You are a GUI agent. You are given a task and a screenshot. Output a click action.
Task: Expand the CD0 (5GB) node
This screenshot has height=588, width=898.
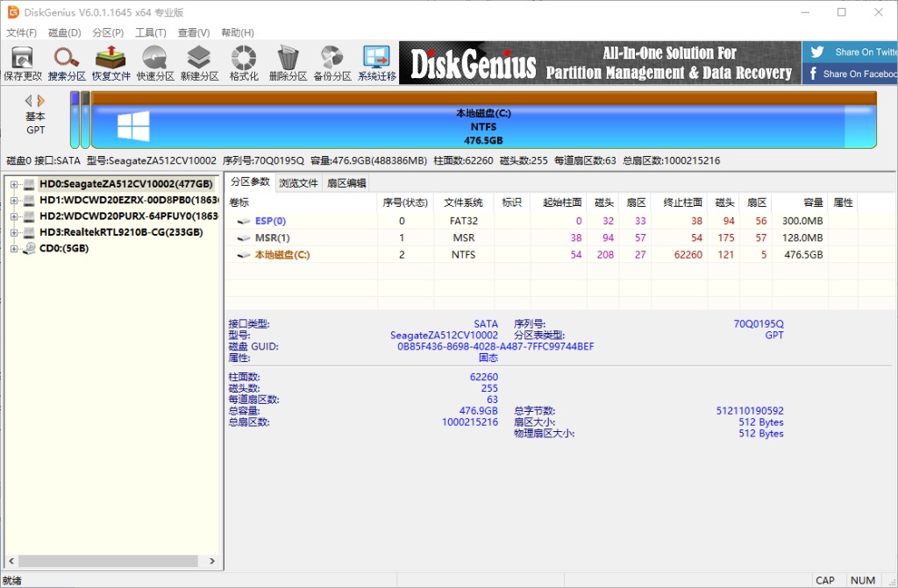(x=14, y=249)
